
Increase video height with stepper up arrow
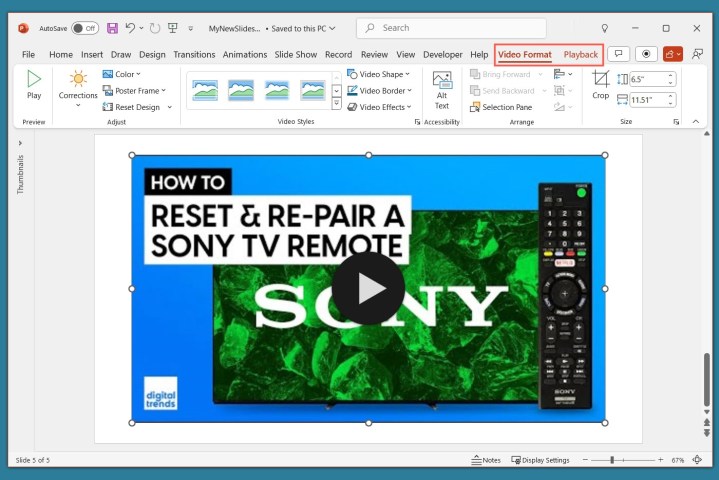tap(671, 76)
